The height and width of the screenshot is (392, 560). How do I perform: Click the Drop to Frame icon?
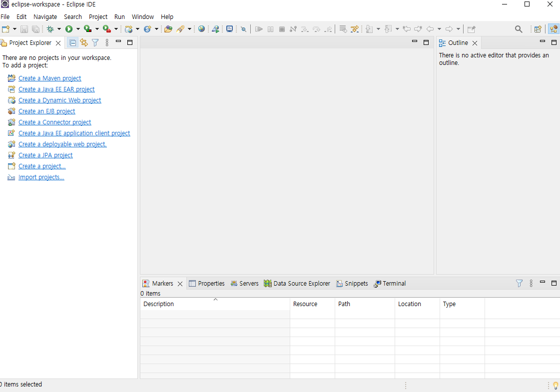coord(343,29)
